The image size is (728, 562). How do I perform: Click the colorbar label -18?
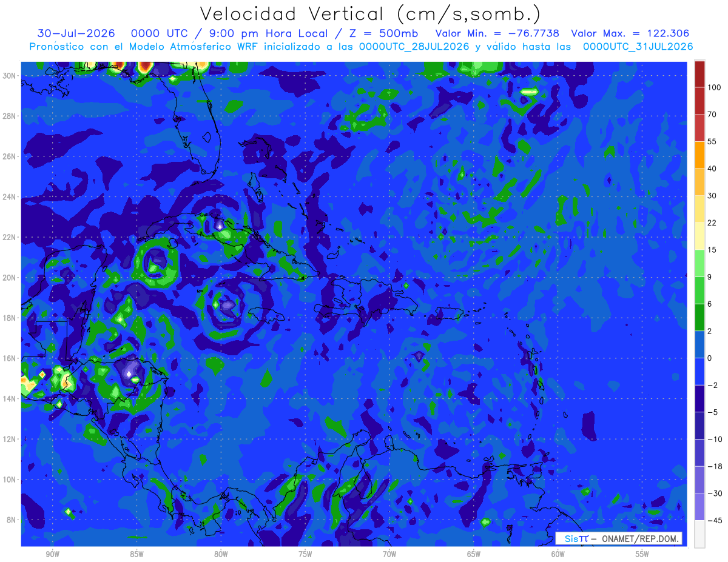[715, 466]
